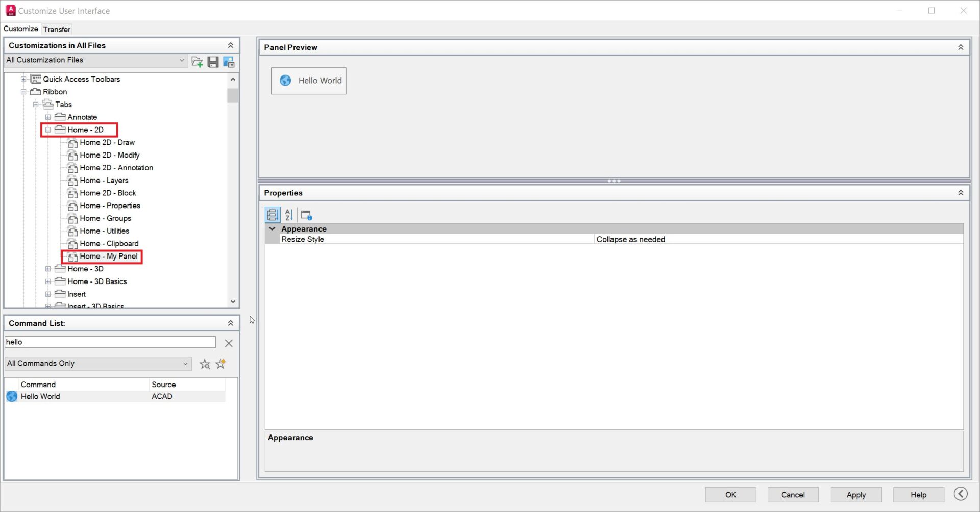Open the All Commands Only filter dropdown
This screenshot has width=980, height=512.
tap(98, 364)
